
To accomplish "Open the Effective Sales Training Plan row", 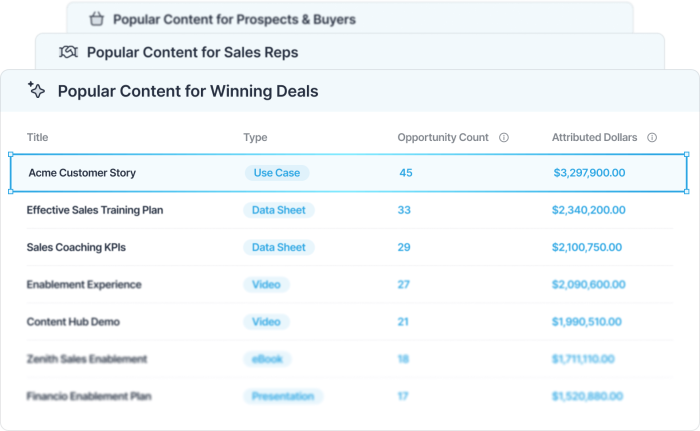I will (x=350, y=210).
